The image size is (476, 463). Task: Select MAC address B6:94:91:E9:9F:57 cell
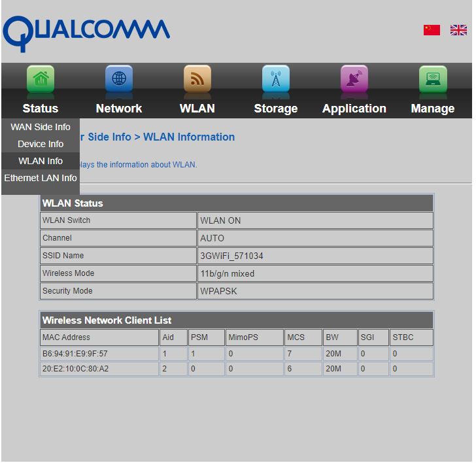click(x=75, y=354)
